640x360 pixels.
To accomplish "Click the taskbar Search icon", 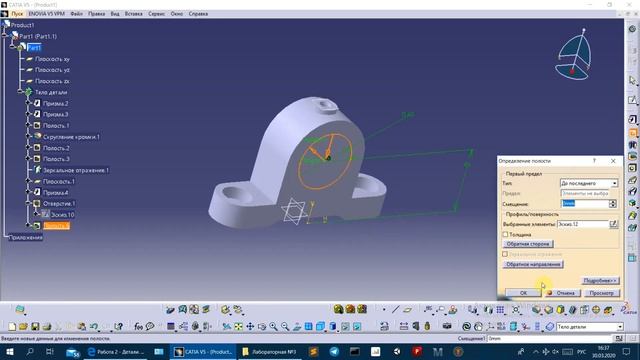I will (30, 351).
